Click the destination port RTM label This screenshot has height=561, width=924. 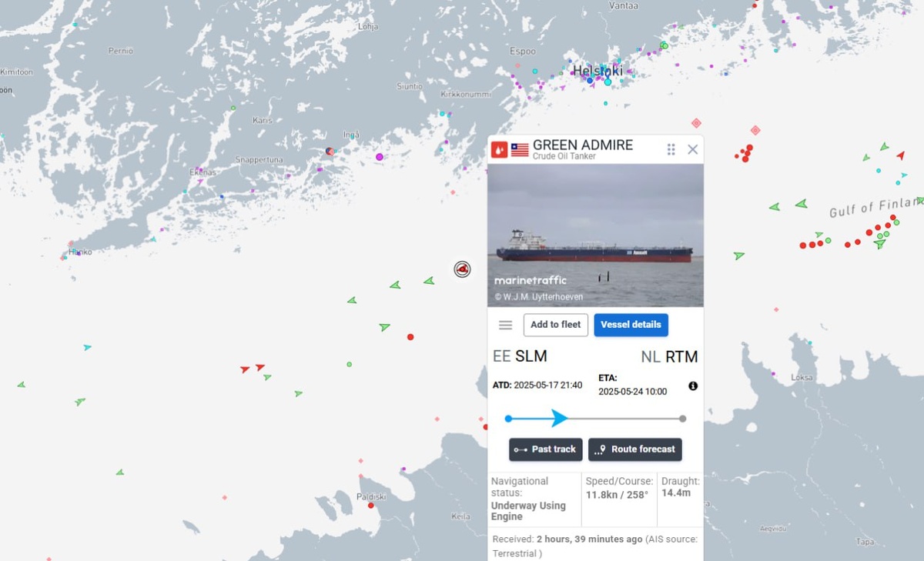pyautogui.click(x=681, y=356)
